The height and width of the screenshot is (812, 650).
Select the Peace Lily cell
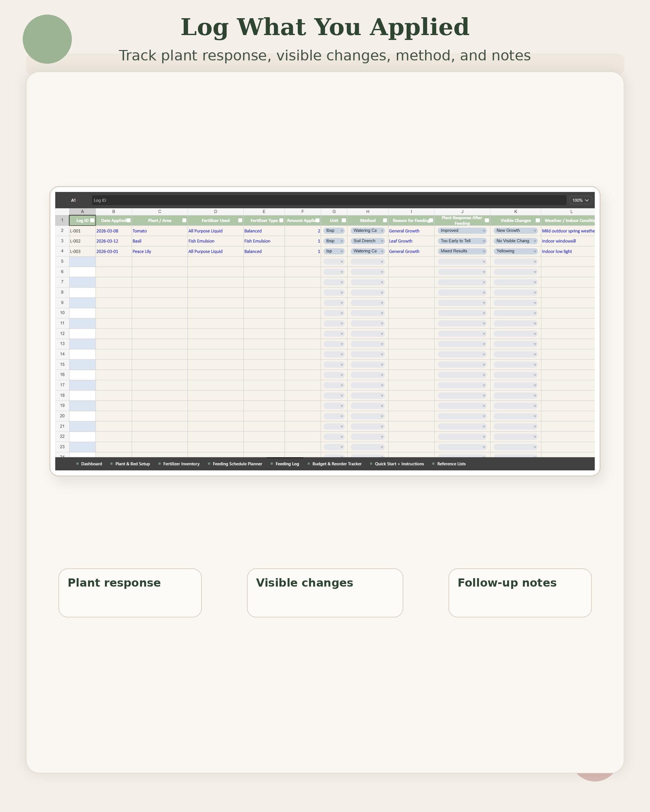coord(160,251)
